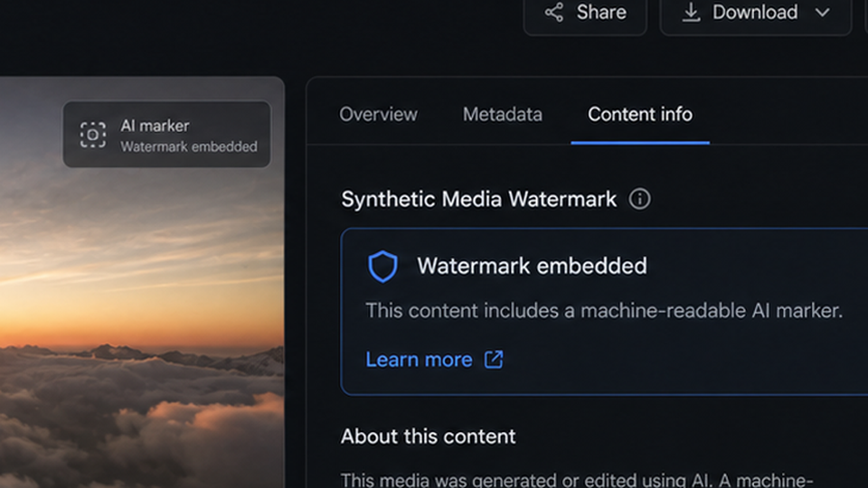
Task: Expand the Download options chevron
Action: pyautogui.click(x=823, y=12)
